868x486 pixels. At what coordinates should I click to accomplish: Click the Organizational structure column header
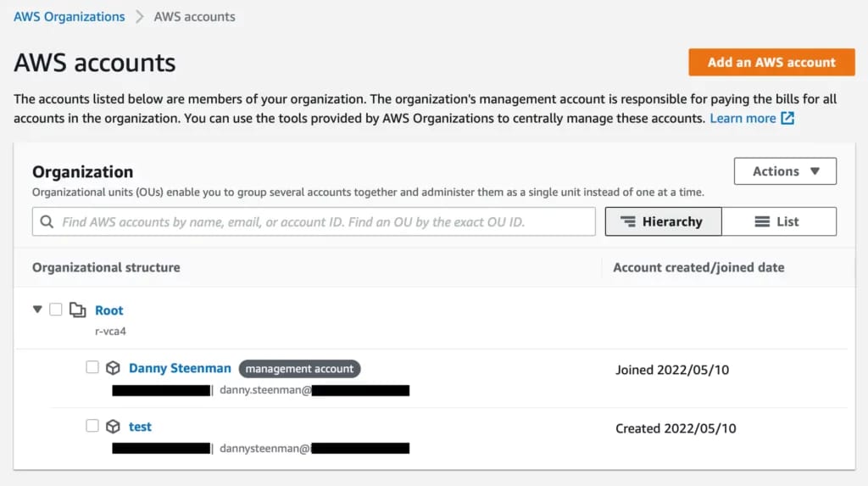click(x=106, y=267)
